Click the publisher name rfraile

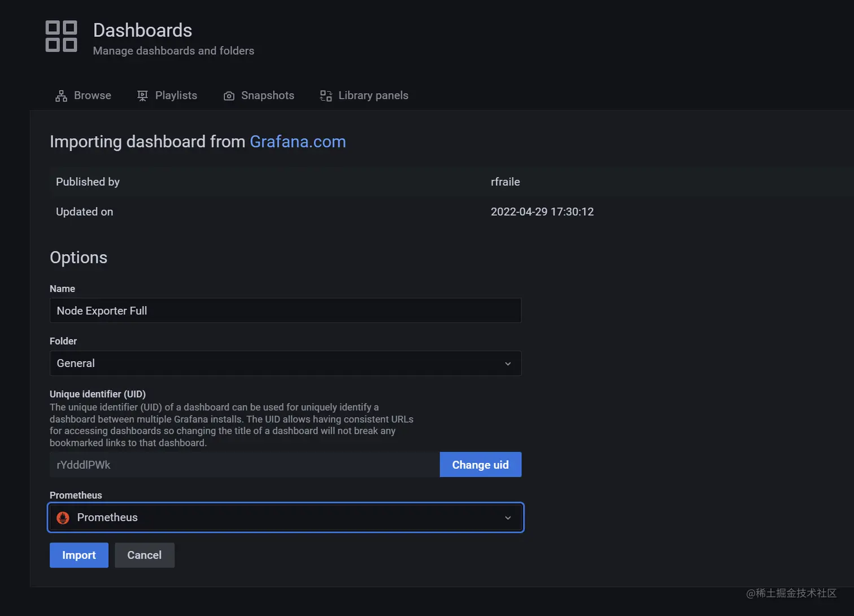click(506, 182)
